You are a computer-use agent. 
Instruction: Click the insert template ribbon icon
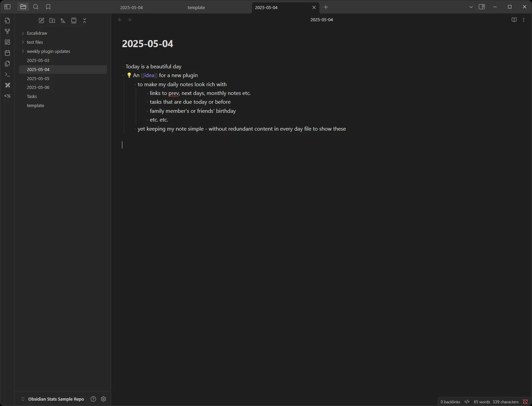[7, 64]
